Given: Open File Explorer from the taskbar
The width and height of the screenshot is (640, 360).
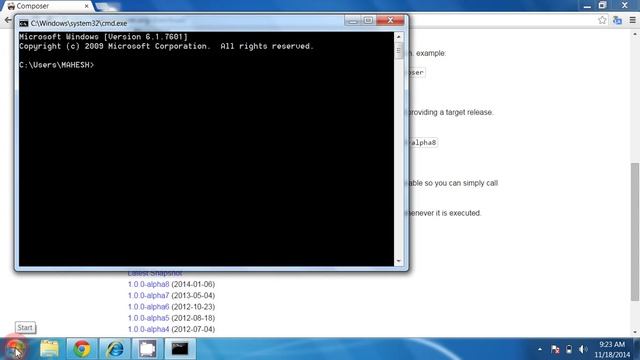Looking at the screenshot, I should (49, 349).
